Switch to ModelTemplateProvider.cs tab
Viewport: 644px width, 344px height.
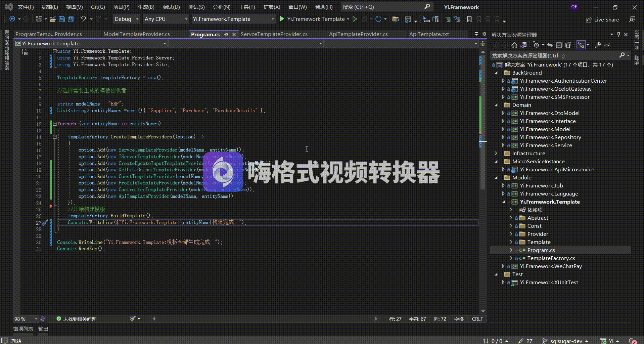tap(136, 34)
